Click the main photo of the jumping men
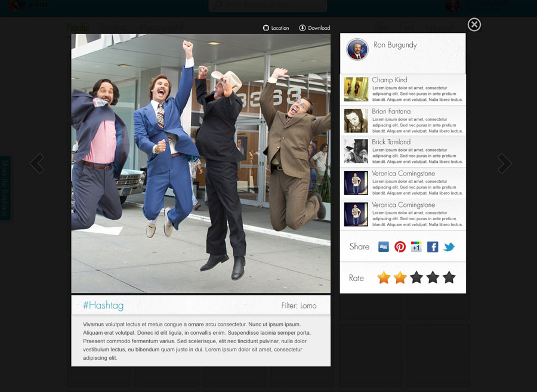Image resolution: width=537 pixels, height=392 pixels. point(200,163)
